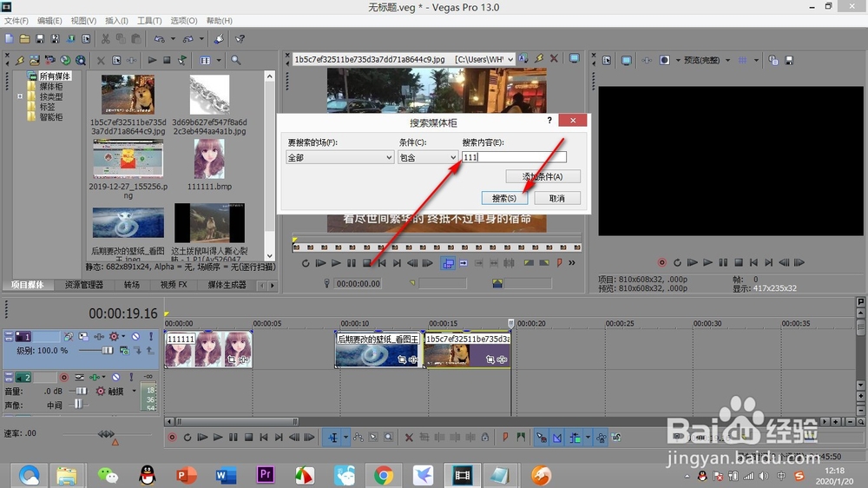Mute audio track 2
The image size is (868, 488).
pos(116,377)
